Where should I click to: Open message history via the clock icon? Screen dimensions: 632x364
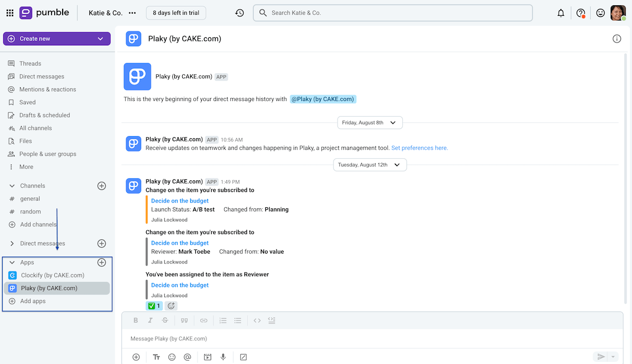click(240, 13)
